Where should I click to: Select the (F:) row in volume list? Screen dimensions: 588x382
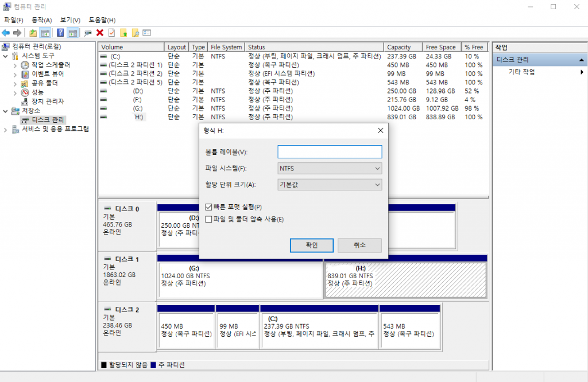(293, 100)
